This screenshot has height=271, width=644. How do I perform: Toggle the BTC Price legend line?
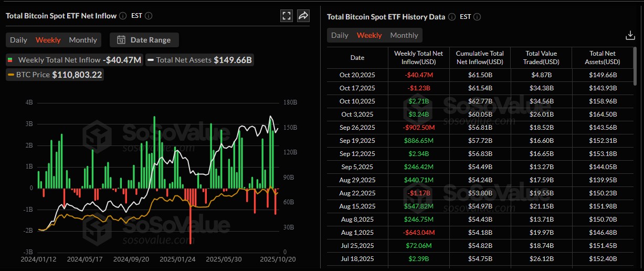[55, 75]
